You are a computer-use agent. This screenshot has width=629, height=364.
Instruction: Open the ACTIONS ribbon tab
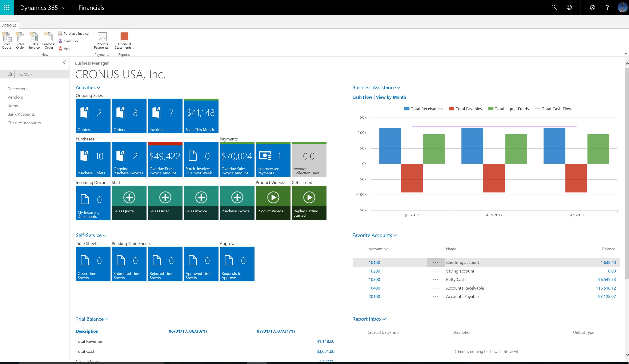(x=9, y=25)
